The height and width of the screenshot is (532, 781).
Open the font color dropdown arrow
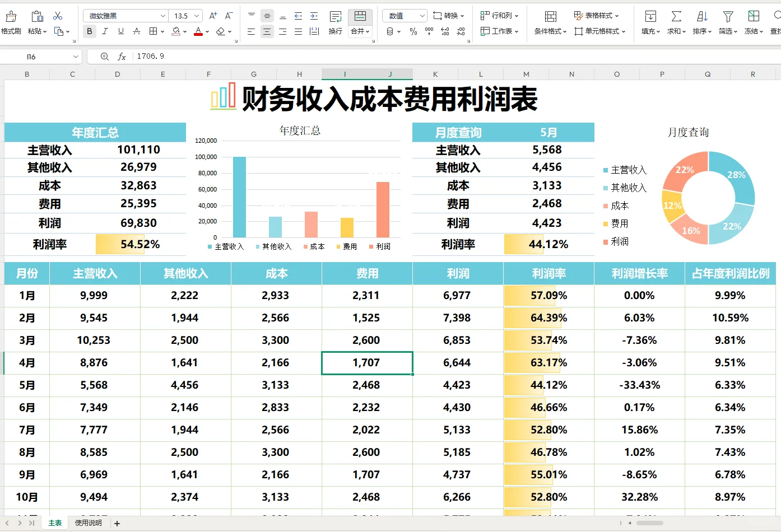(207, 31)
